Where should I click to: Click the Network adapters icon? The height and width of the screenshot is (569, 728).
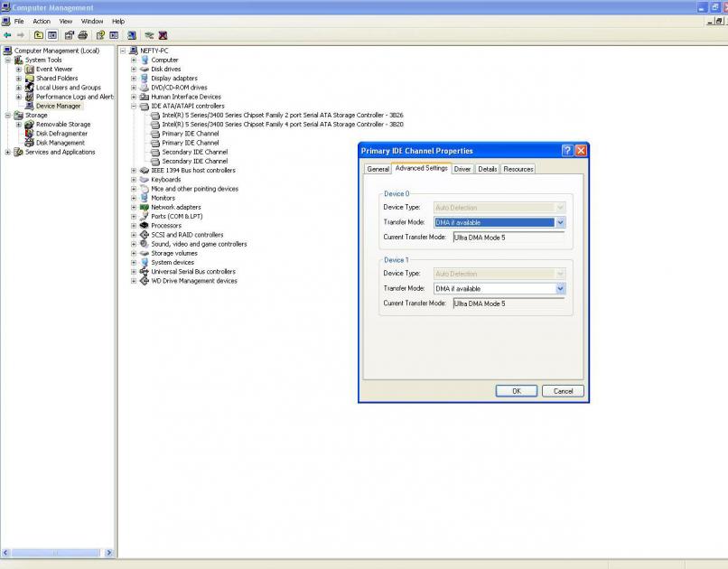pos(145,207)
